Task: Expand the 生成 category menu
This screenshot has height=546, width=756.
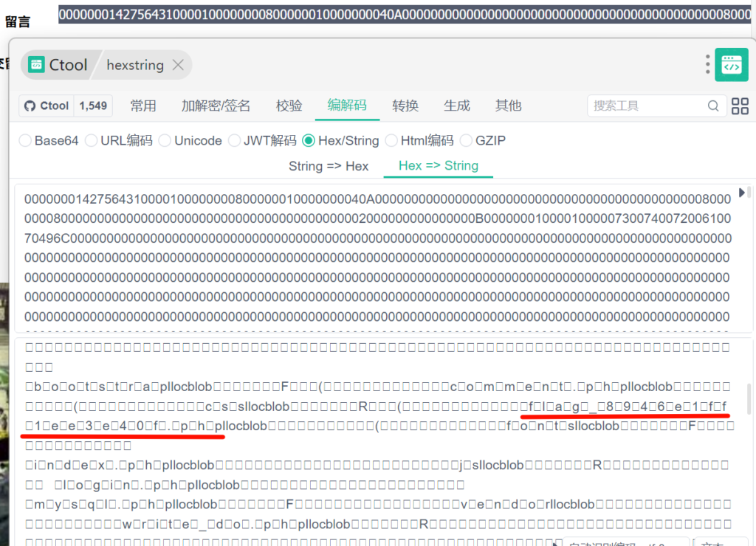Action: (x=457, y=106)
